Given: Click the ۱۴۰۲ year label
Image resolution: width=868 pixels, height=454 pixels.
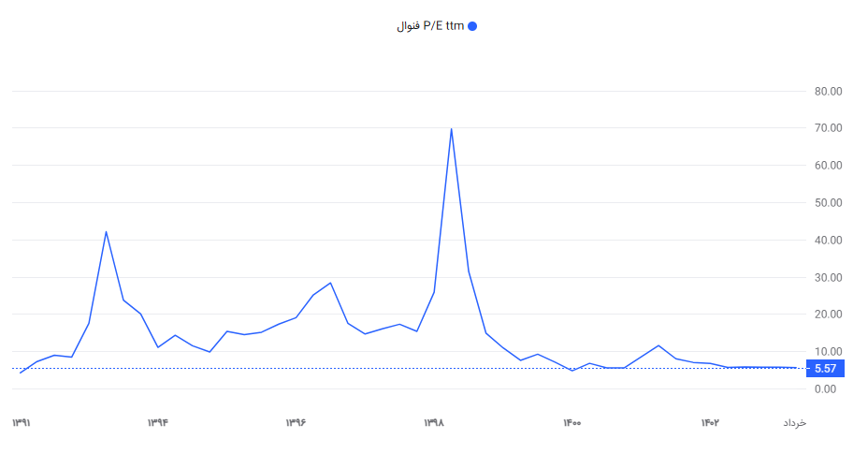Looking at the screenshot, I should coord(710,423).
